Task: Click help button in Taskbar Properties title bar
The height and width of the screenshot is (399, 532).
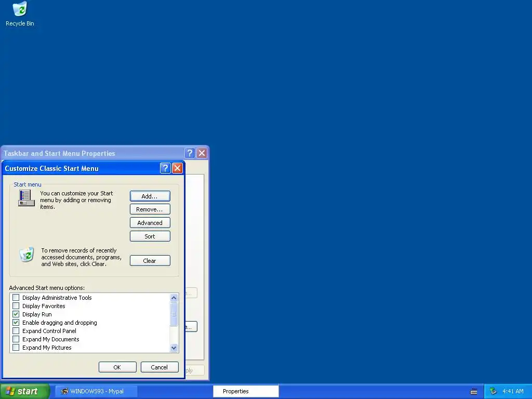Action: click(x=190, y=153)
